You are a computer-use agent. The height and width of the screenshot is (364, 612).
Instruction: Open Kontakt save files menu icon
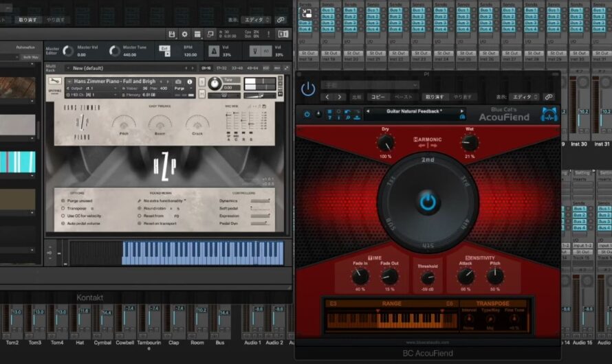(172, 34)
